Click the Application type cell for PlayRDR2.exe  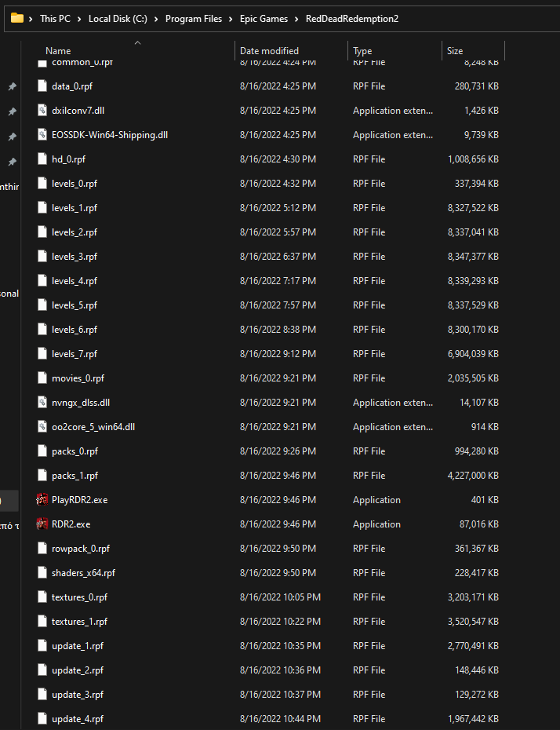[376, 499]
